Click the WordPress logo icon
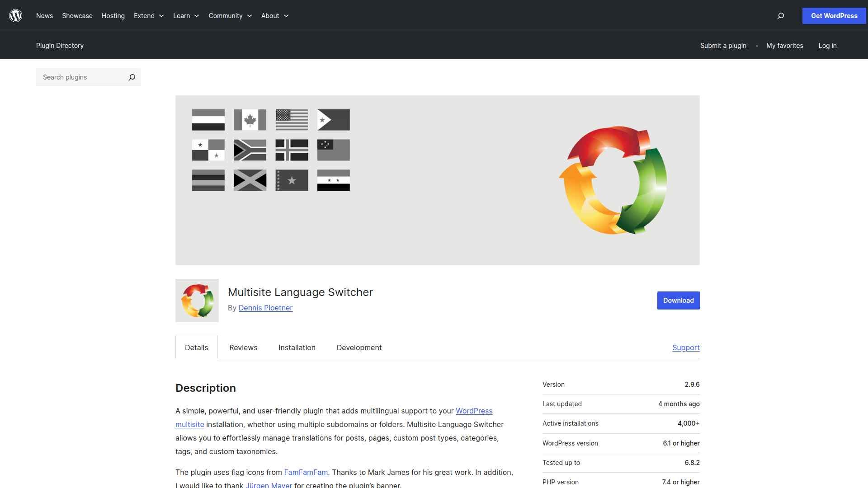The width and height of the screenshot is (868, 488). coord(16,16)
